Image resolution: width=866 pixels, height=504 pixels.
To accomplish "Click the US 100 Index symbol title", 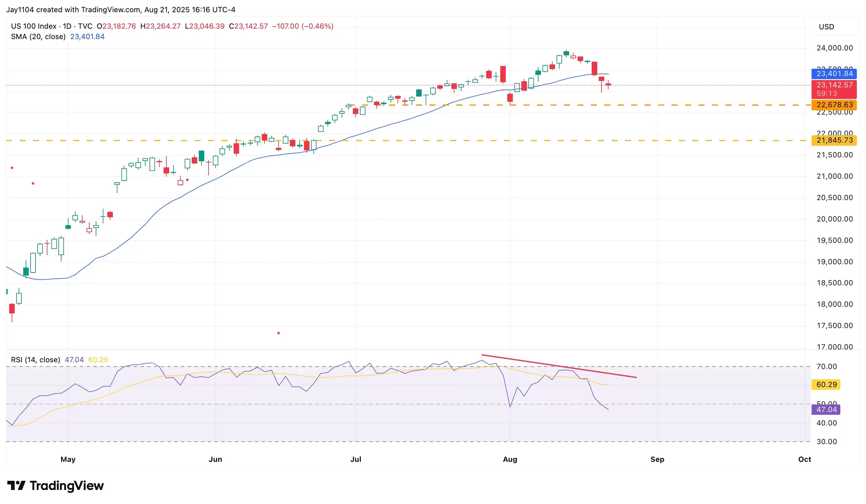I will [34, 26].
